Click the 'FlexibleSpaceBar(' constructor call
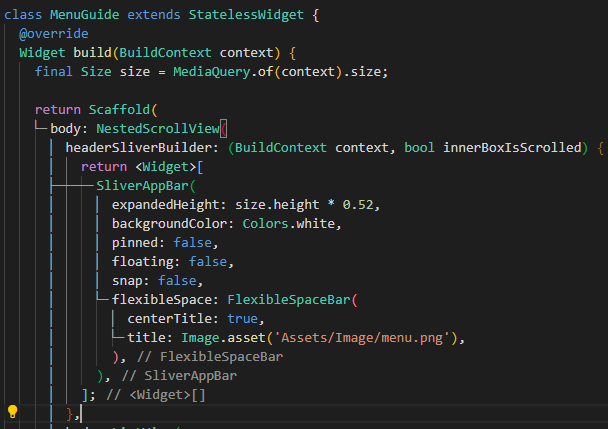Image resolution: width=608 pixels, height=429 pixels. point(292,300)
